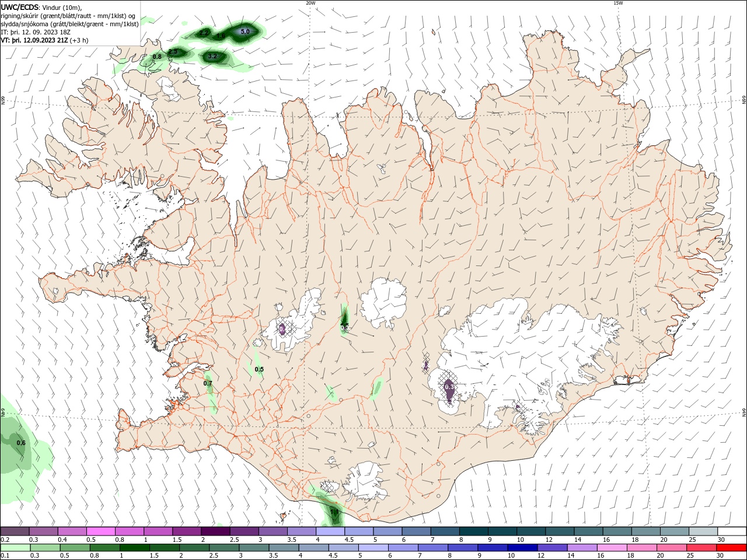Pick lower scale green swatch 0.5 to 0.8
Image resolution: width=747 pixels, height=560 pixels.
coord(75,548)
